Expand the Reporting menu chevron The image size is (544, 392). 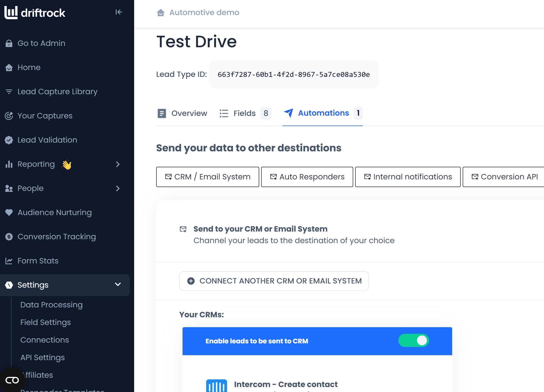pos(118,164)
